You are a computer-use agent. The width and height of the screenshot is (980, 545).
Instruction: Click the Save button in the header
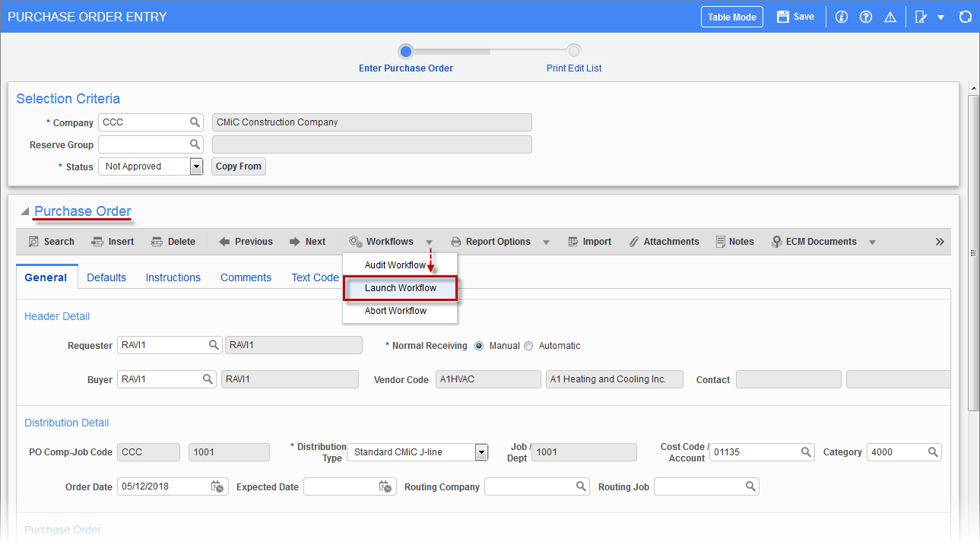pos(794,16)
